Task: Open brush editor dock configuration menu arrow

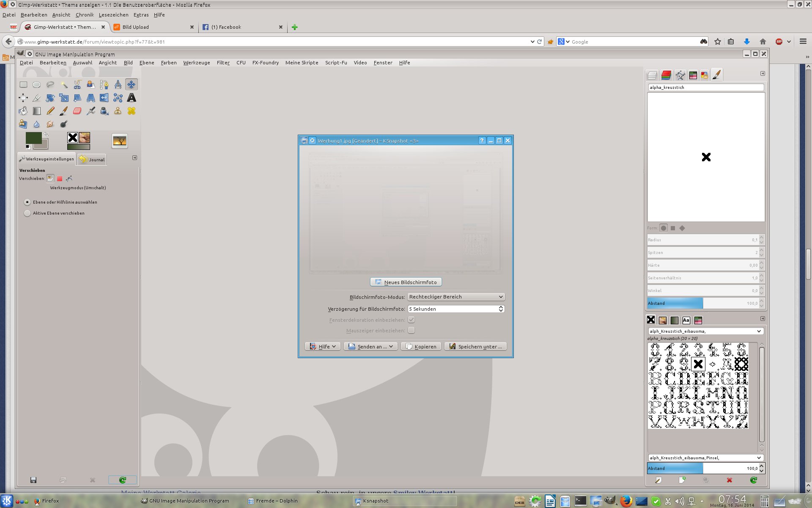Action: (763, 74)
